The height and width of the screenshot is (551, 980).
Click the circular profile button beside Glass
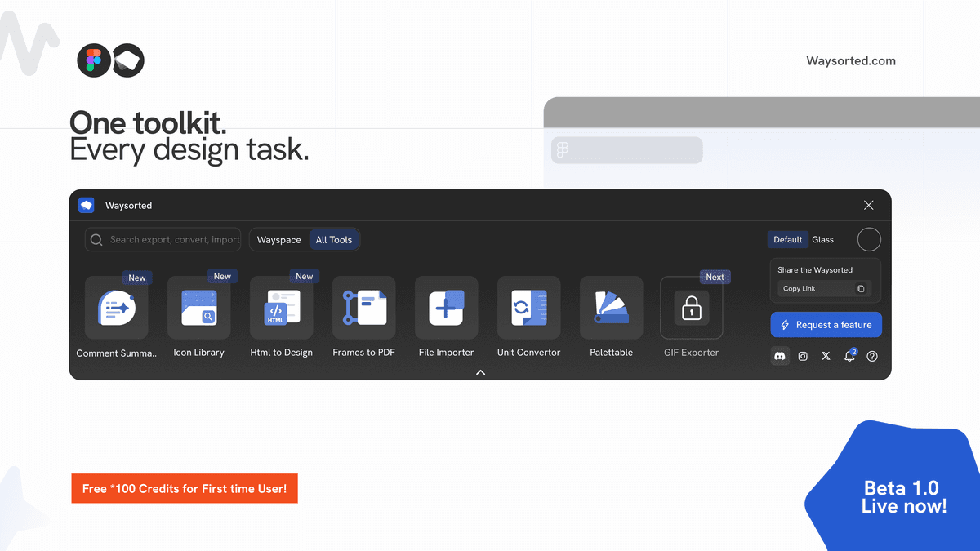(x=869, y=239)
